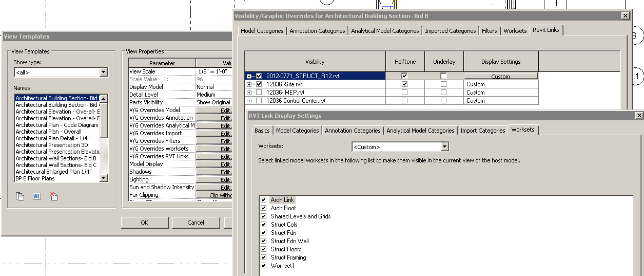Enable visibility of 12036-Control Center.rvt link

point(259,101)
